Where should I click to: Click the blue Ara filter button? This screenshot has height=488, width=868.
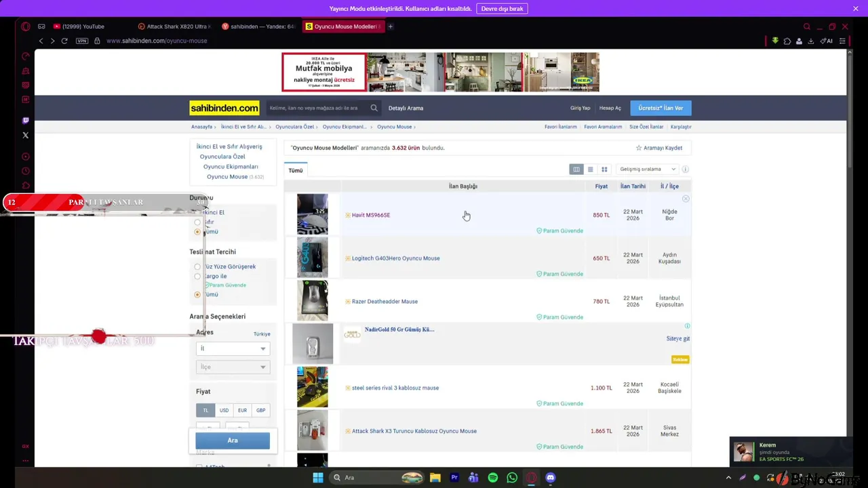pyautogui.click(x=233, y=441)
